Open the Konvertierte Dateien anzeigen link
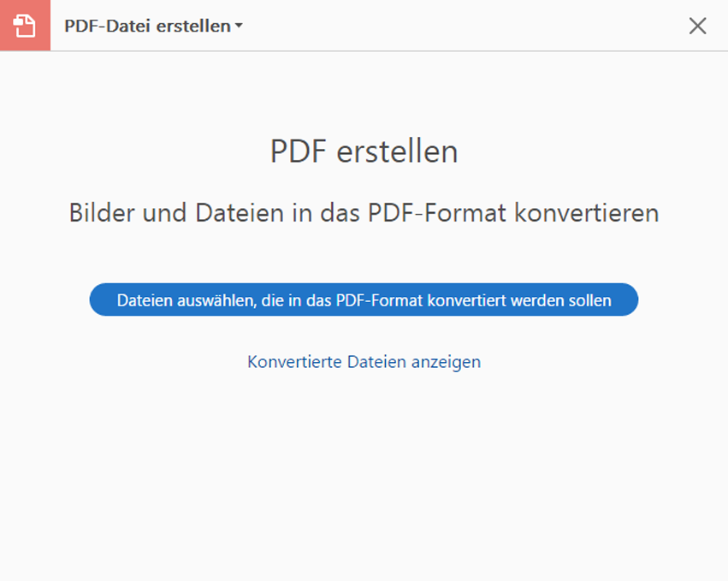The width and height of the screenshot is (728, 581). (364, 362)
